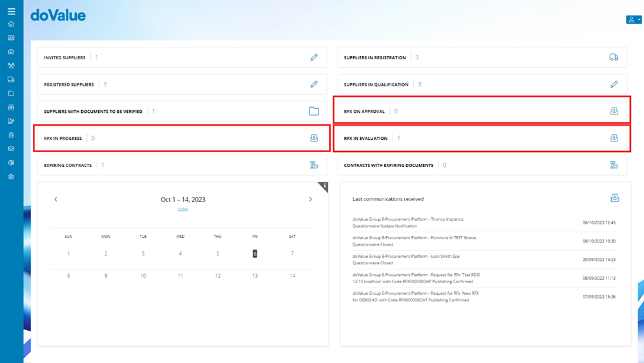The width and height of the screenshot is (644, 363).
Task: Open the clipboard sidebar icon
Action: coord(11,135)
